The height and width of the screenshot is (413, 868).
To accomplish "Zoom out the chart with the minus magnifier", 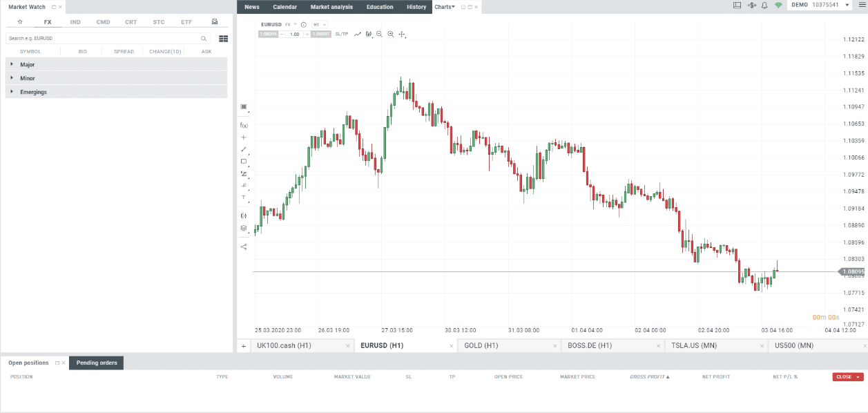I will coord(379,34).
